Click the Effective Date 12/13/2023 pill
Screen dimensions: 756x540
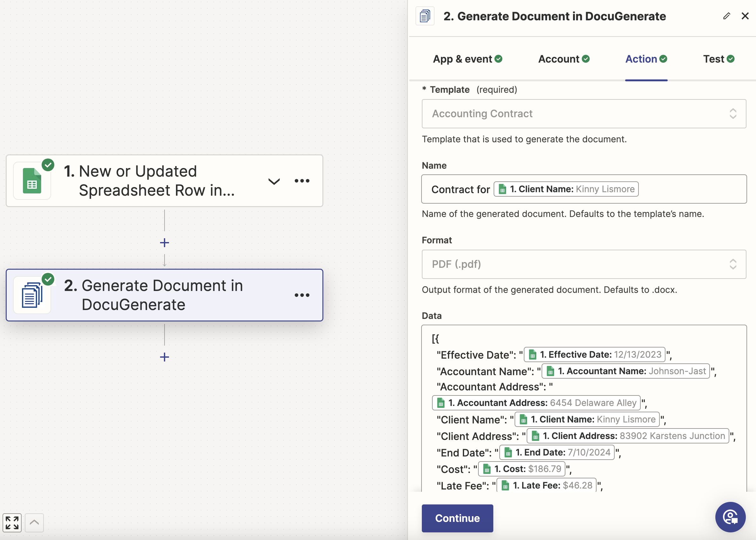595,354
